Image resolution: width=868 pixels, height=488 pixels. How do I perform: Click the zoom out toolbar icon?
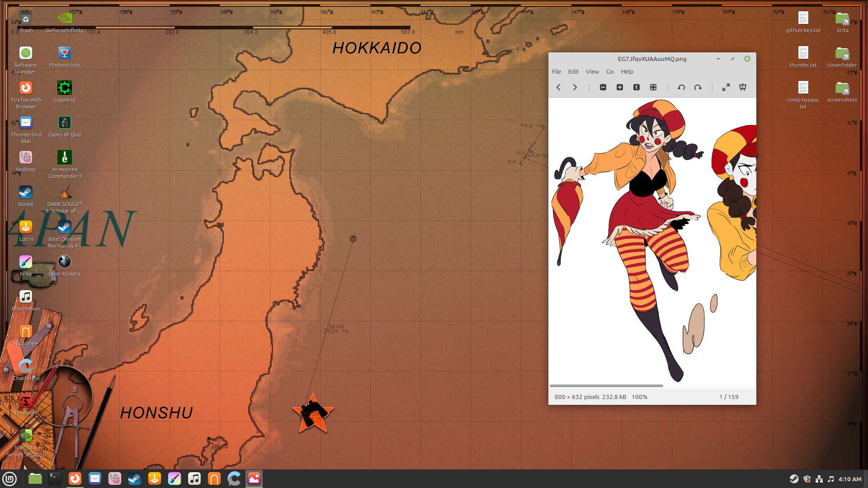[x=603, y=87]
